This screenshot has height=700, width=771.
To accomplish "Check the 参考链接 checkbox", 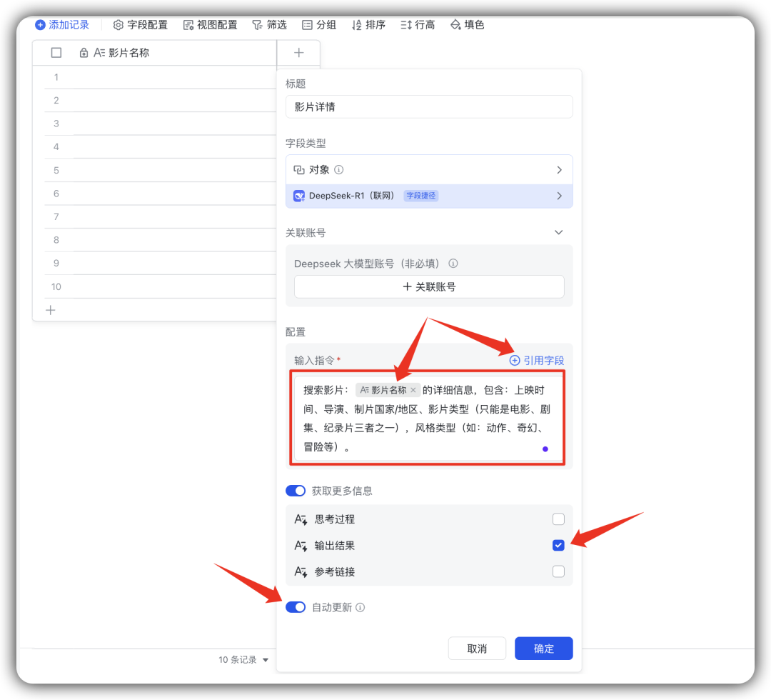I will point(558,571).
